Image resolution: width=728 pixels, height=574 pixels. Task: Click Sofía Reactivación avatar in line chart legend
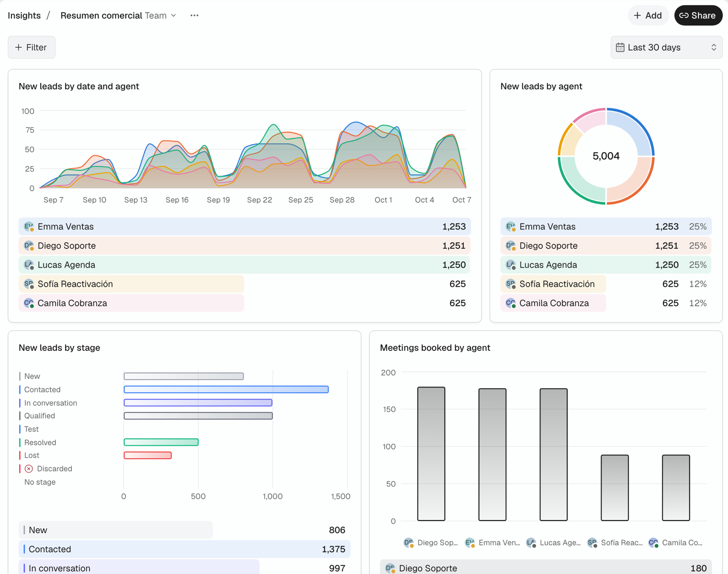point(29,284)
